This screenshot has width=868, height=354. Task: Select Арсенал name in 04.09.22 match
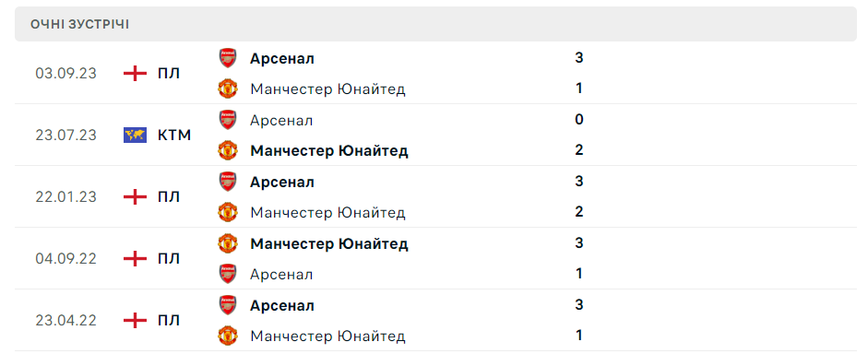click(281, 275)
